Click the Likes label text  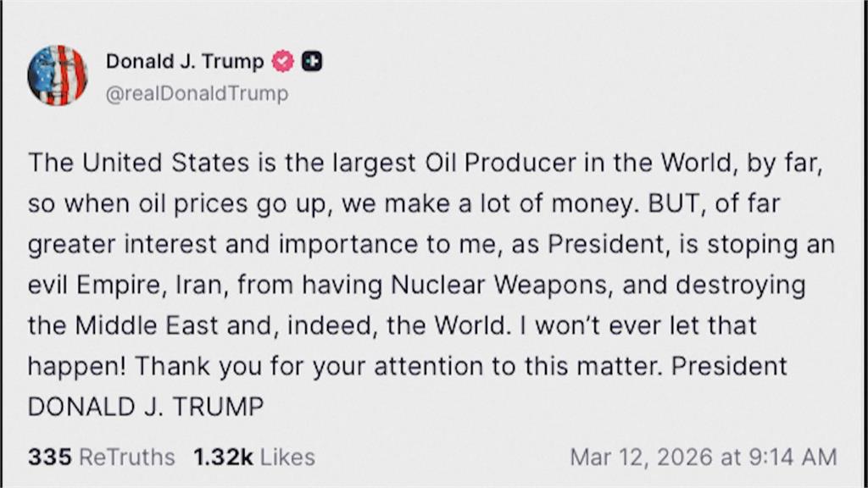pyautogui.click(x=287, y=457)
